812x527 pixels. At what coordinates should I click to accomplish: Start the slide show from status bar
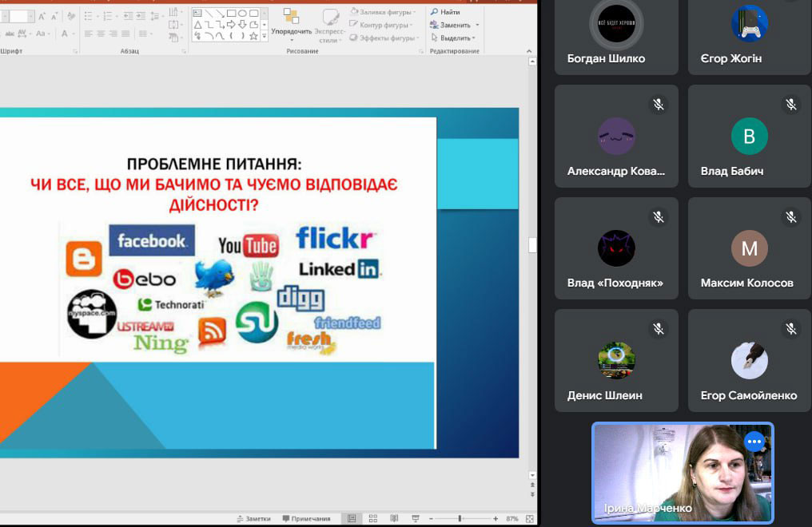[x=416, y=519]
